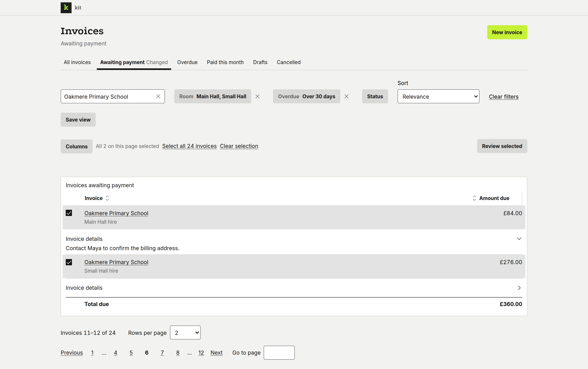
Task: Remove the Room filter with its X
Action: click(257, 96)
